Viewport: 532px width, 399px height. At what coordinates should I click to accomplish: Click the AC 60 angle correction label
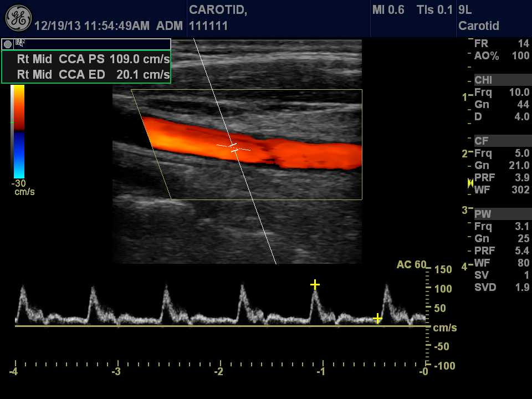tap(411, 265)
